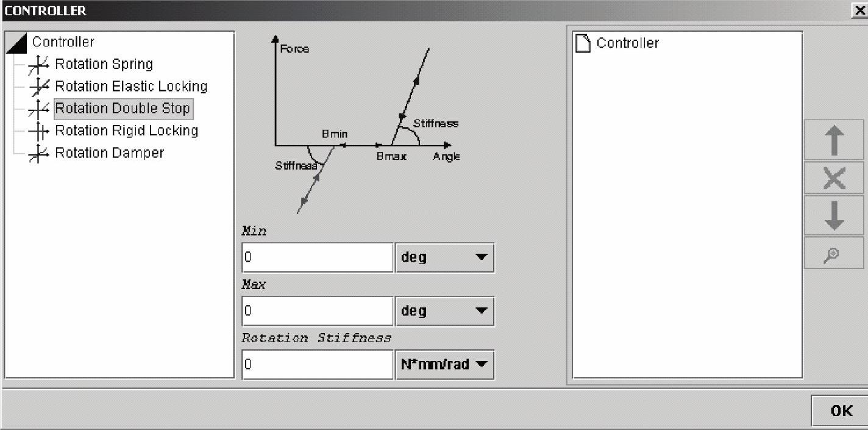
Task: Open the N*mm/rad stiffness unit dropdown
Action: pyautogui.click(x=444, y=365)
